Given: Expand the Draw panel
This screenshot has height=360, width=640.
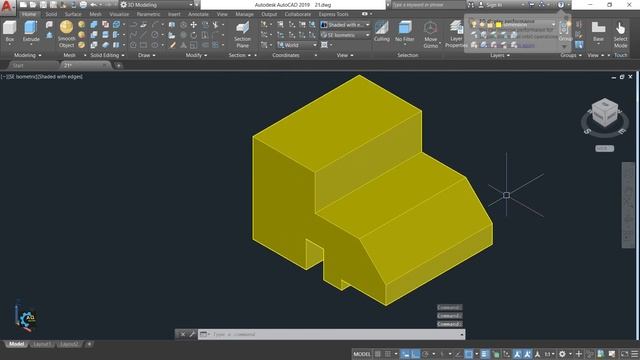Looking at the screenshot, I should pyautogui.click(x=146, y=55).
